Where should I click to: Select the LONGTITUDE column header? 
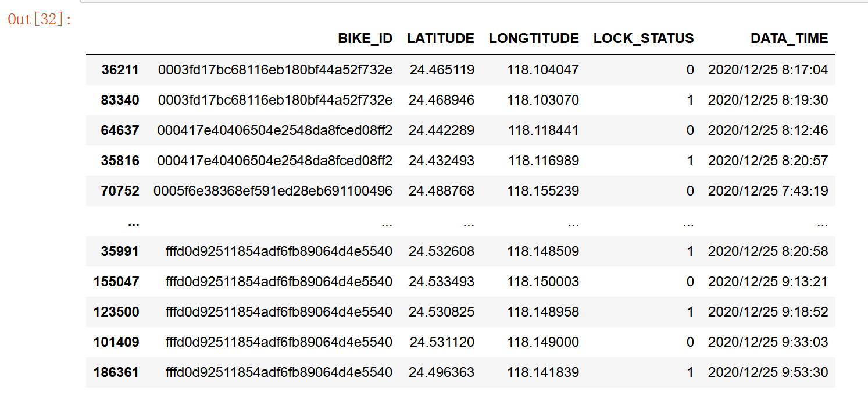click(x=534, y=38)
